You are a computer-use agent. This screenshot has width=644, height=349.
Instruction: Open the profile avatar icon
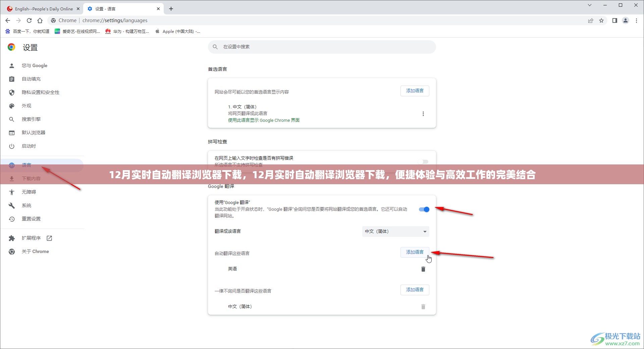coord(626,20)
